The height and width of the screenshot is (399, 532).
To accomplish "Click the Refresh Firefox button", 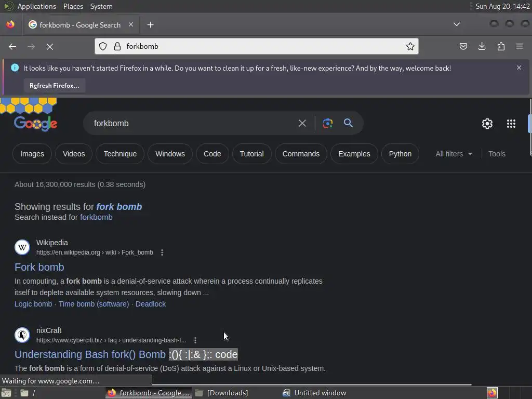I will tap(54, 86).
